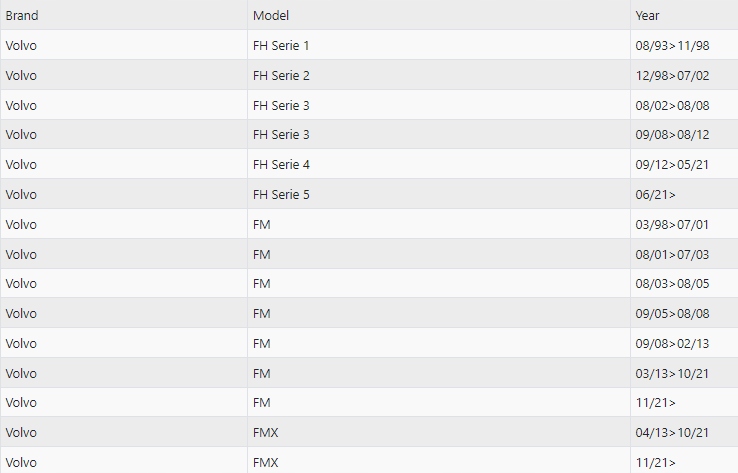
Task: Click the Volvo cell in FH Serie 1 row
Action: [21, 46]
